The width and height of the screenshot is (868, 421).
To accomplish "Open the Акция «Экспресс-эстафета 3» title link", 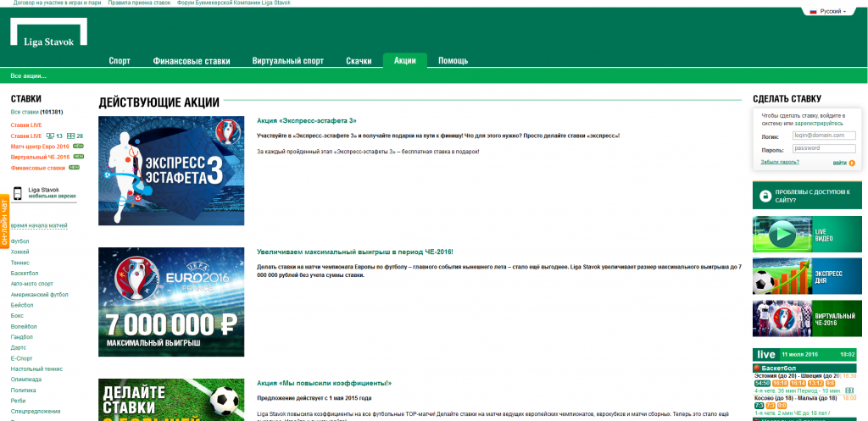I will [x=307, y=120].
